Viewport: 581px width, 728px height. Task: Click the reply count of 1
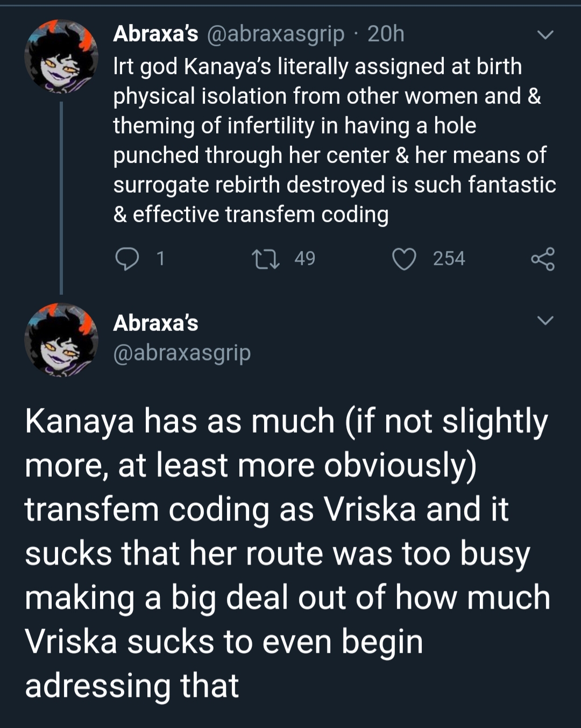pos(160,259)
